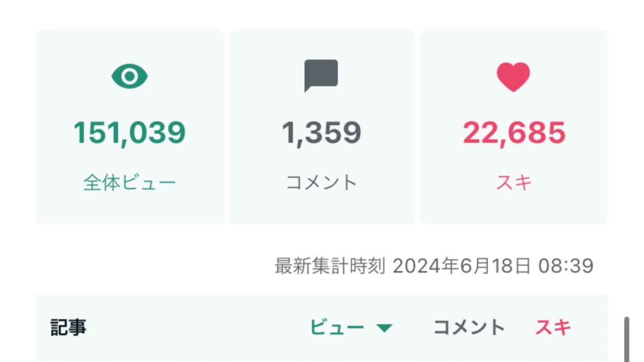Open the likes stat card
The height and width of the screenshot is (362, 644).
coord(514,127)
